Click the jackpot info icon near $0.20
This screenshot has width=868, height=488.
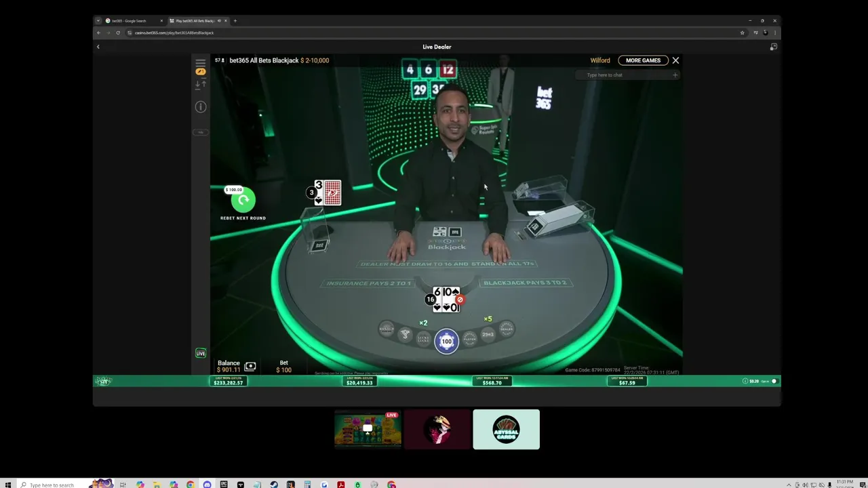pyautogui.click(x=745, y=382)
